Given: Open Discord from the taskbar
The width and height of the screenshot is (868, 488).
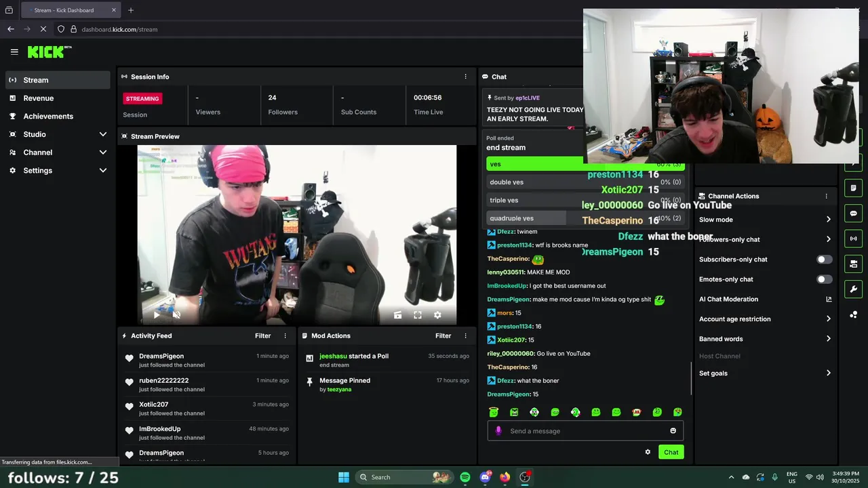Looking at the screenshot, I should coord(485,477).
